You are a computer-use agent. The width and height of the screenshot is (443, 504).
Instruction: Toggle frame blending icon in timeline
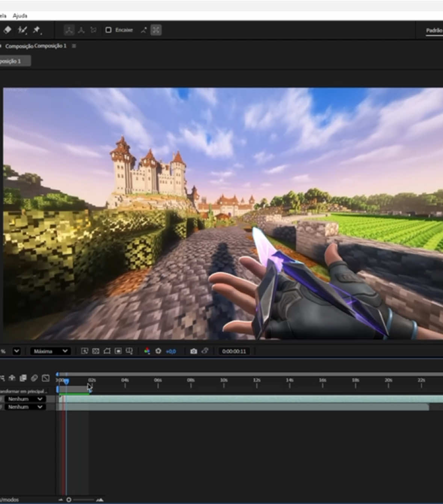point(23,378)
